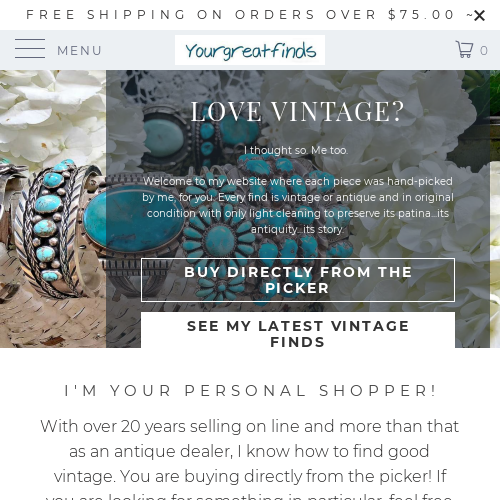The width and height of the screenshot is (500, 500).
Task: Click the 'I thought so. Me too.' text
Action: (x=296, y=150)
